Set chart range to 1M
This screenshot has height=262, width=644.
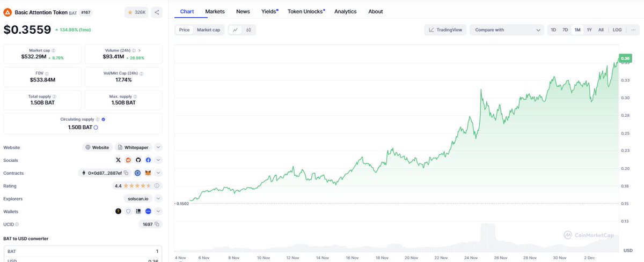[577, 30]
